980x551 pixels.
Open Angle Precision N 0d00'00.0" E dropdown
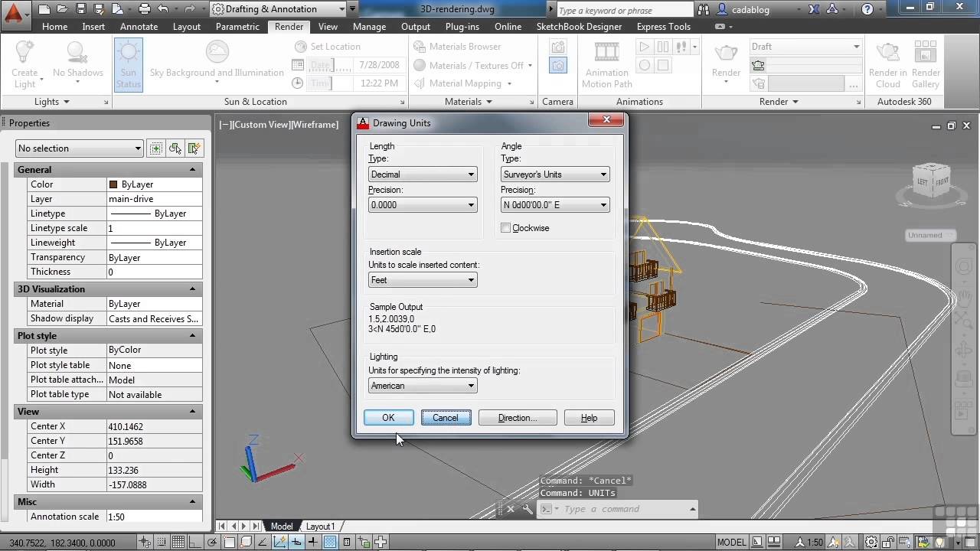click(555, 205)
